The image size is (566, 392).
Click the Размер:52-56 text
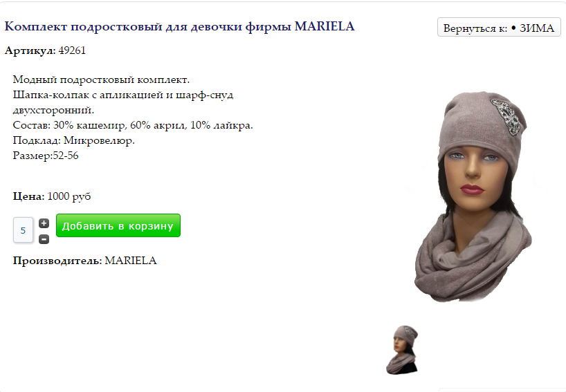(46, 156)
